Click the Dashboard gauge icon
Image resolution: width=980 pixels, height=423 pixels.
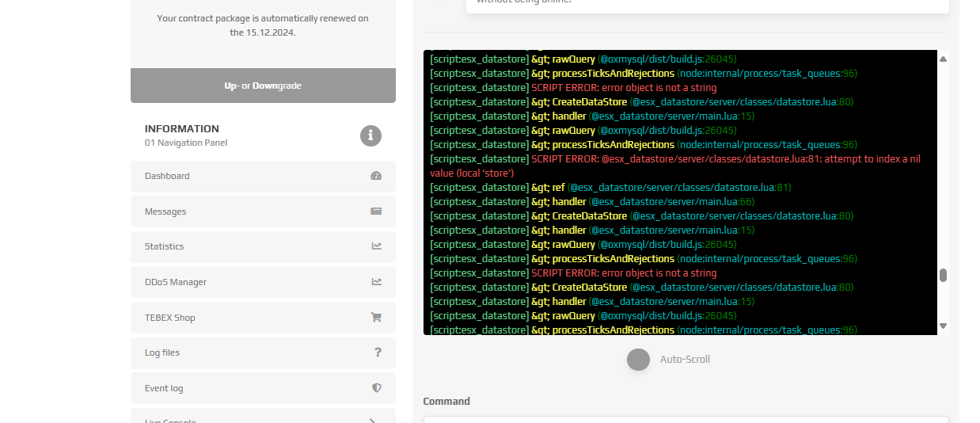376,176
